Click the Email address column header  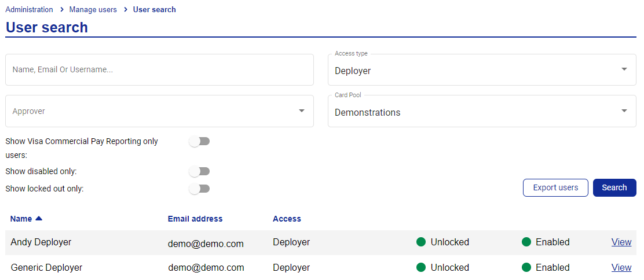(195, 219)
